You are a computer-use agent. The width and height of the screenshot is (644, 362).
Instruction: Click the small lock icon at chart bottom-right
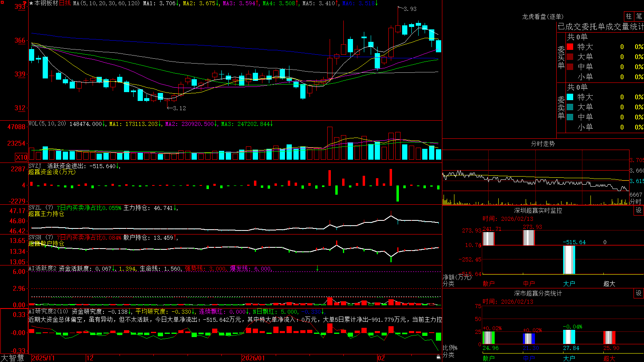pos(438,357)
